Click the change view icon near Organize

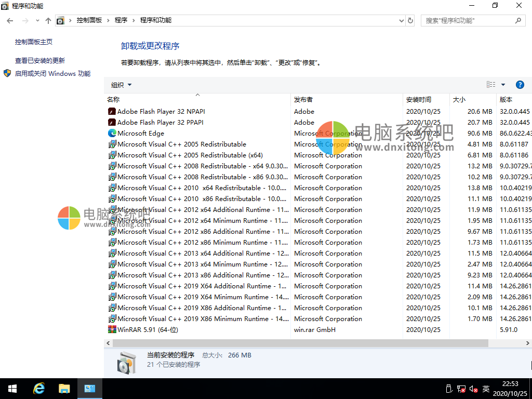(x=490, y=84)
